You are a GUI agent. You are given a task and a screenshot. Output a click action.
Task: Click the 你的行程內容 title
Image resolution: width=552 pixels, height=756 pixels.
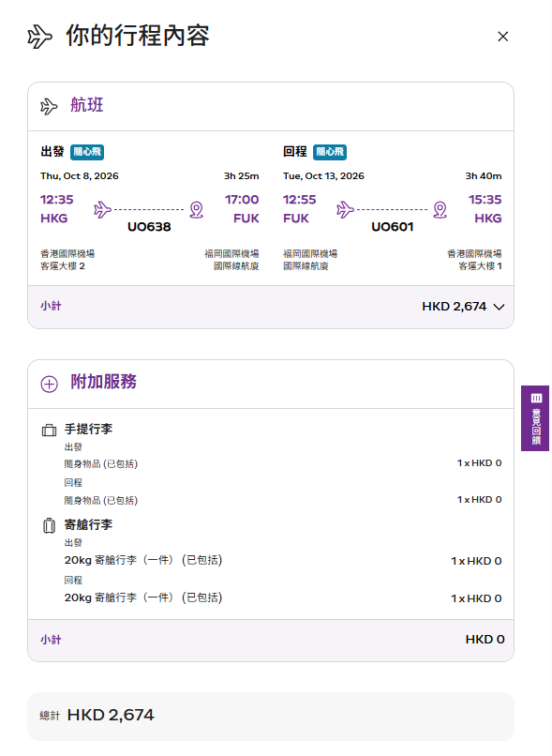click(x=138, y=37)
